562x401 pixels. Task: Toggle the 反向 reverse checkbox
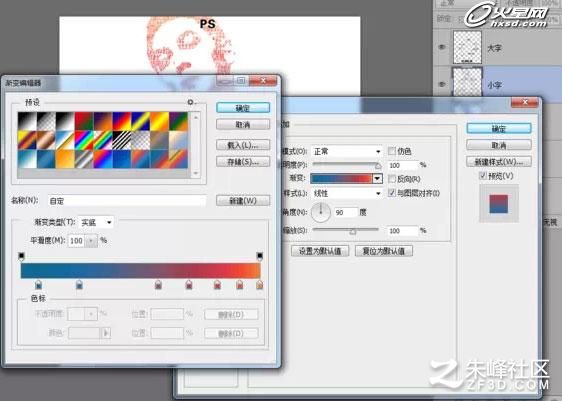coord(392,178)
